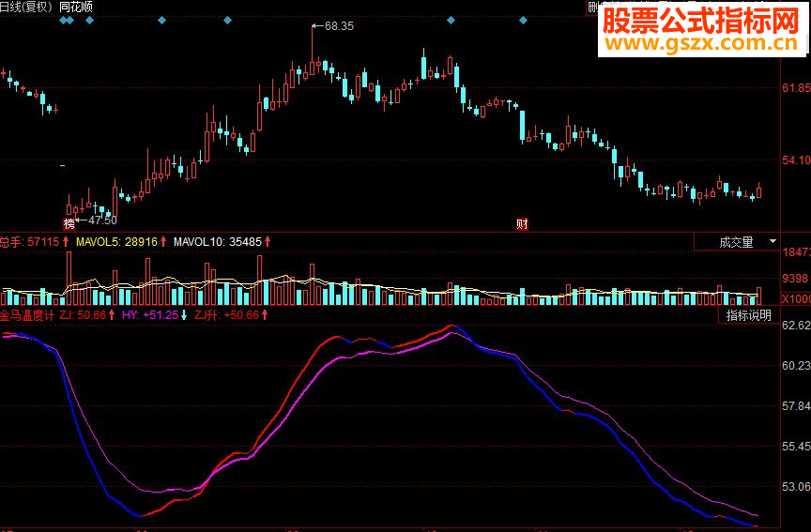Viewport: 811px width, 532px height.
Task: Click the arrow beside 成交量
Action: click(x=773, y=241)
